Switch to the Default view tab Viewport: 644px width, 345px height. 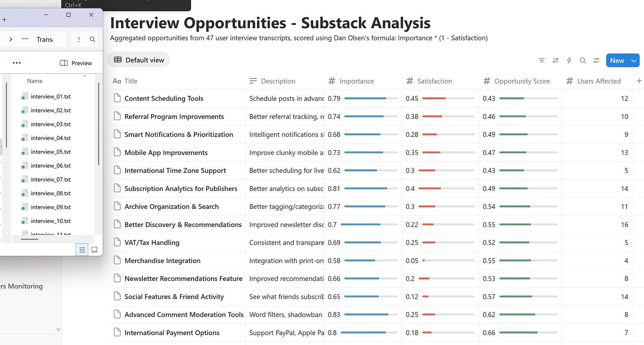138,60
